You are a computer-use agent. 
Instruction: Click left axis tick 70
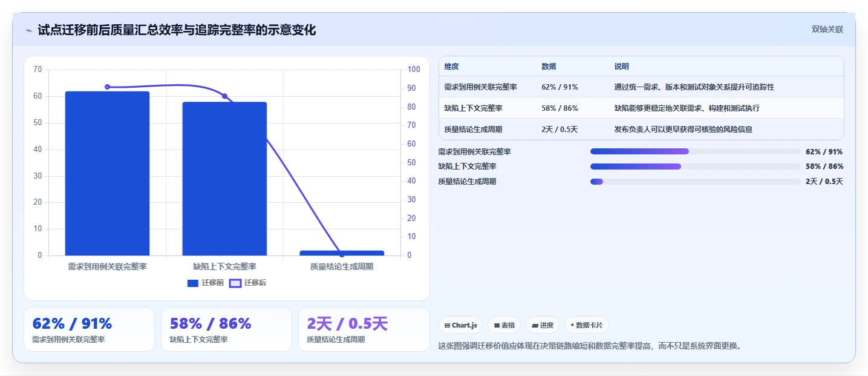(38, 70)
